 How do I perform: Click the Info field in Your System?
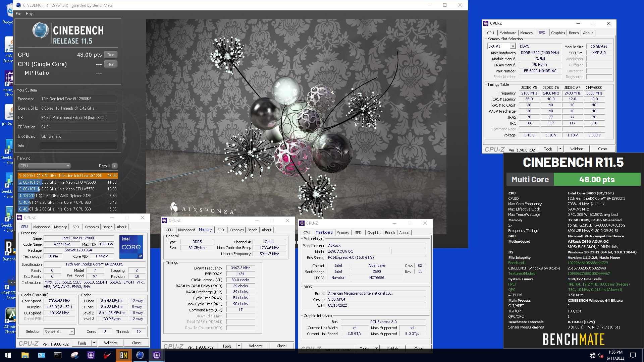(x=78, y=146)
